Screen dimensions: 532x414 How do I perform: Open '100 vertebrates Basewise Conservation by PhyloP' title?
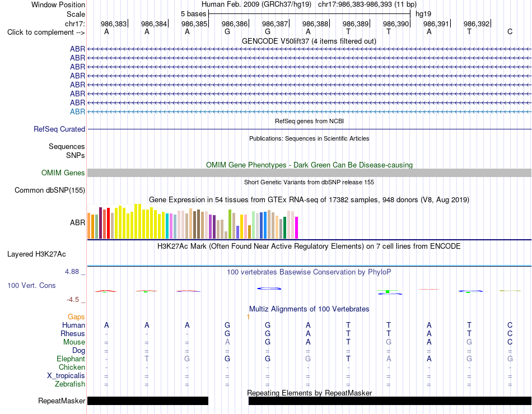pos(309,272)
